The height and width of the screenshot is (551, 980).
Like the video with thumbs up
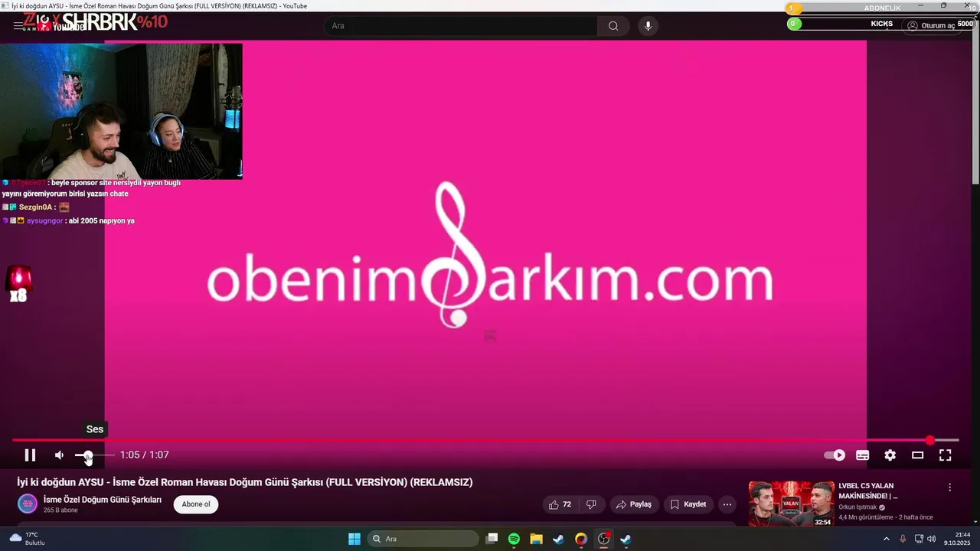pyautogui.click(x=560, y=504)
